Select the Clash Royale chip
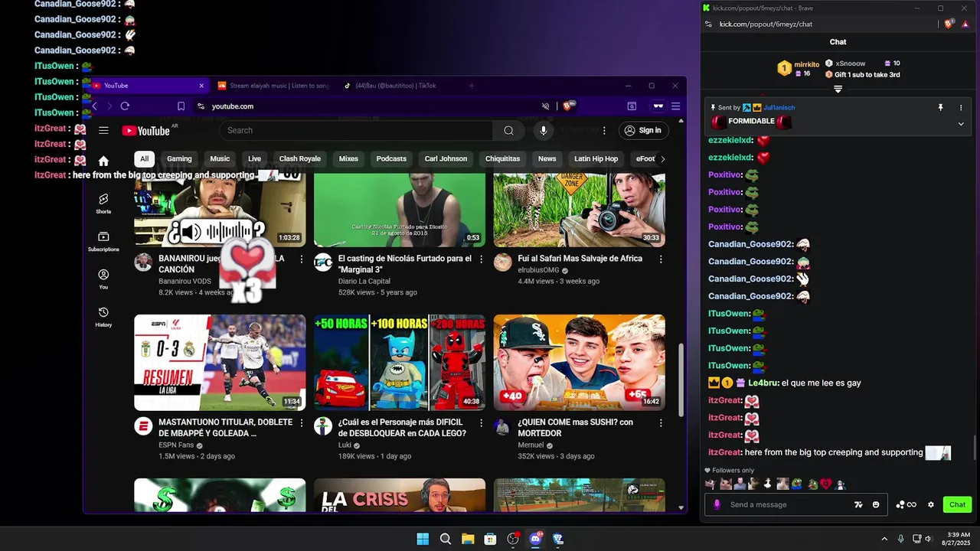 [x=300, y=158]
